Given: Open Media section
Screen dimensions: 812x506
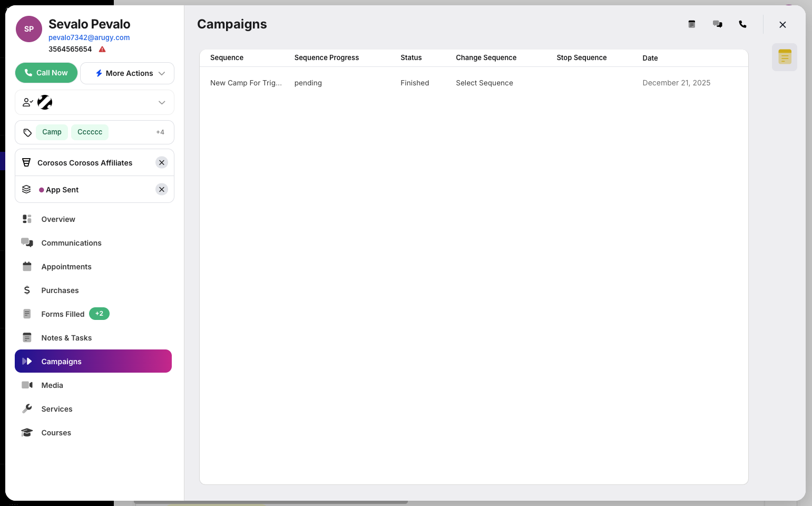Looking at the screenshot, I should [x=93, y=385].
